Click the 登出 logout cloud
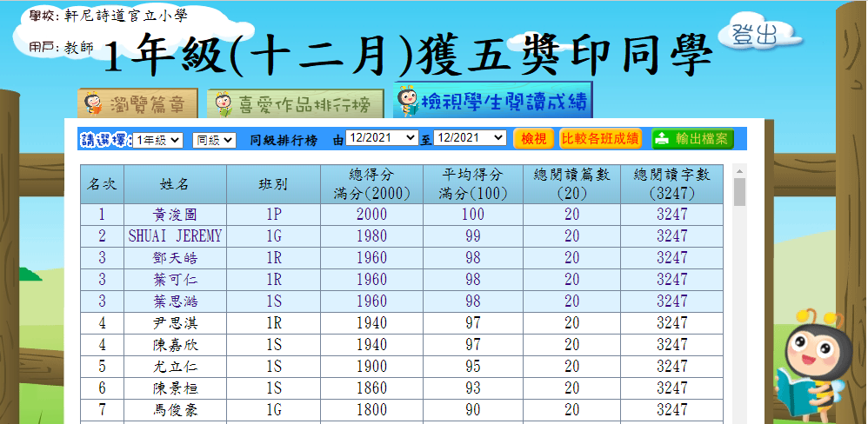 [759, 34]
